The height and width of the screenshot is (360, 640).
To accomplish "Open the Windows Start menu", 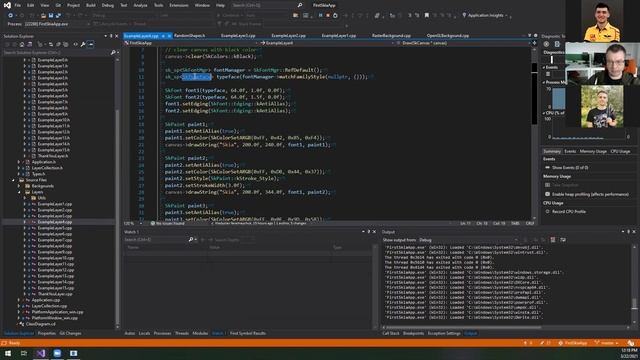I will click(x=8, y=353).
